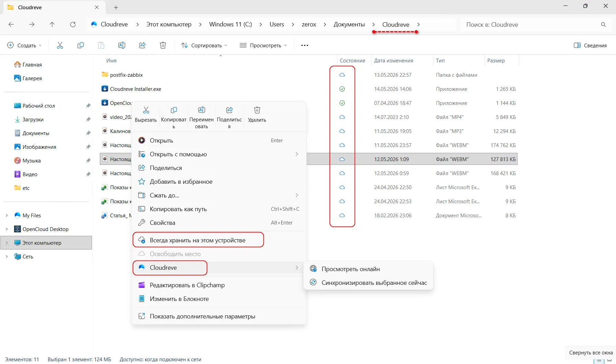Click the postfix-zabbix folder icon

[105, 75]
